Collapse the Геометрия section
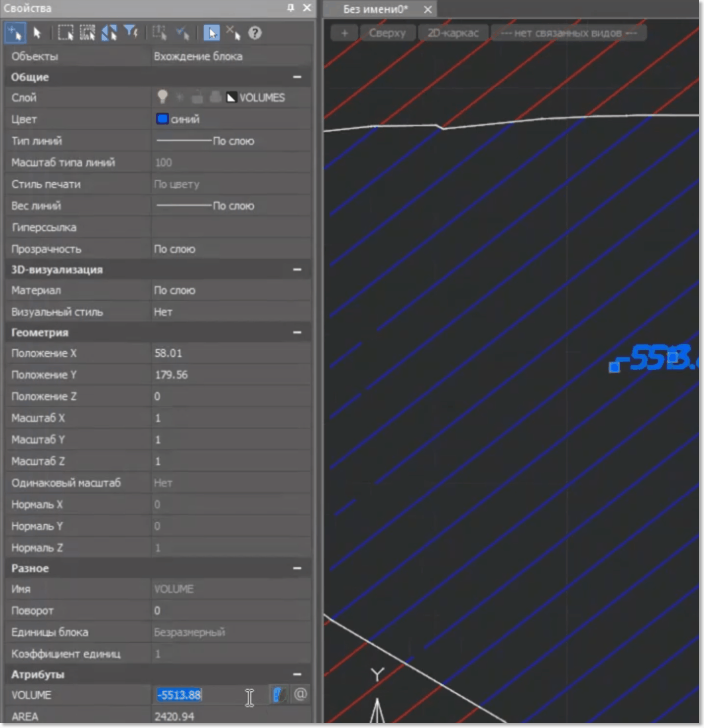Screen dimensions: 704x728 [297, 333]
